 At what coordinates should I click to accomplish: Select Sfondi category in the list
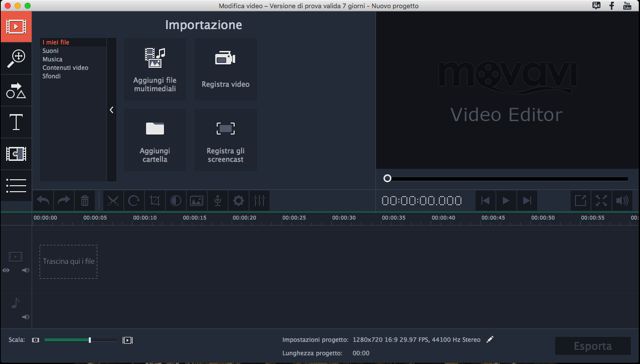(51, 76)
